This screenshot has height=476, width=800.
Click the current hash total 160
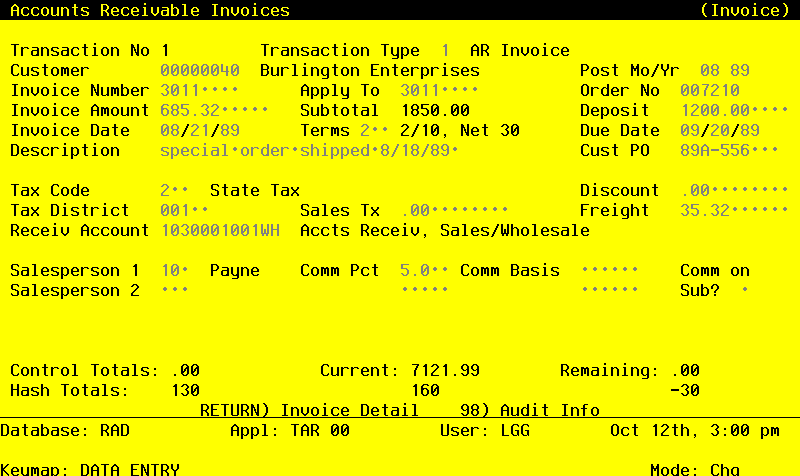(426, 390)
